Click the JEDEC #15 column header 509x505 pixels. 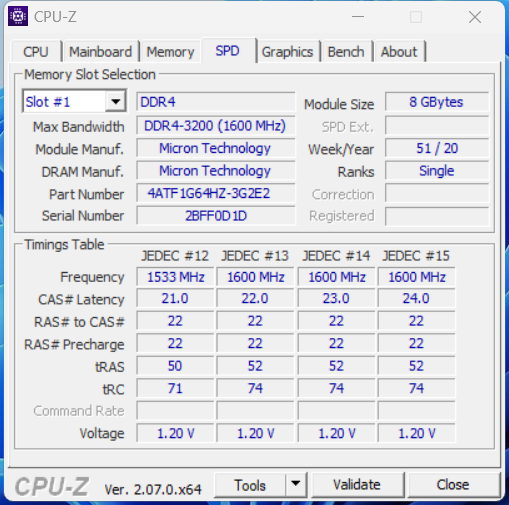pos(416,256)
